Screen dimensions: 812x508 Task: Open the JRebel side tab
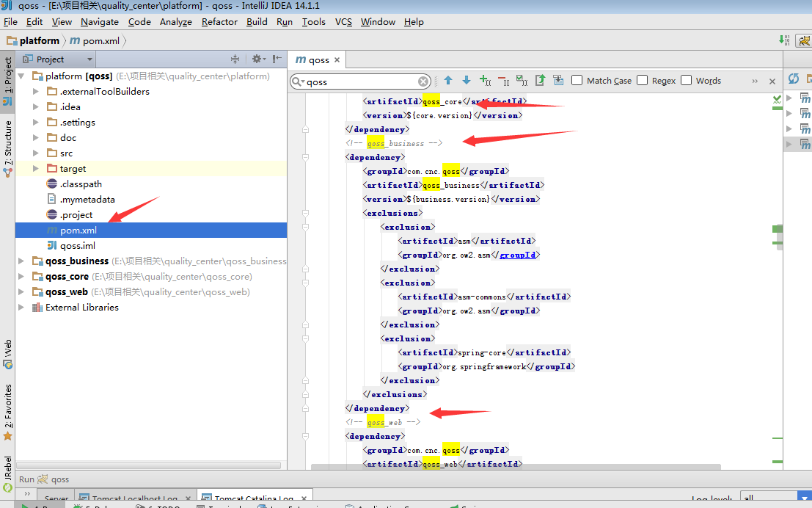click(8, 473)
